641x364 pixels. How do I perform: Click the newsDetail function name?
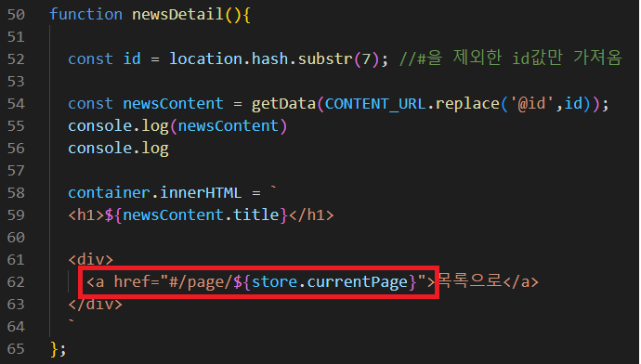click(x=177, y=15)
